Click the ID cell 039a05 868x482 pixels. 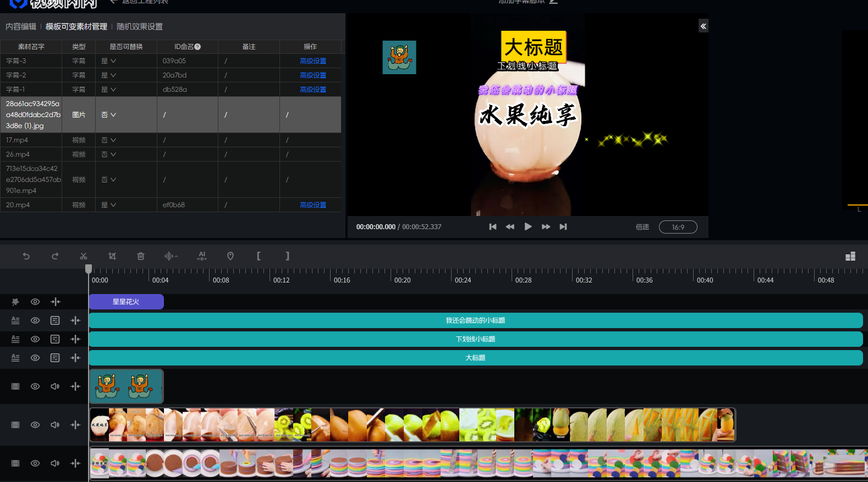[188, 61]
